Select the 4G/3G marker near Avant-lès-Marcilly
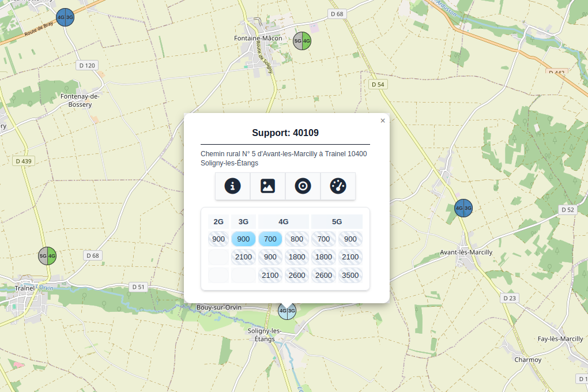The height and width of the screenshot is (392, 588). tap(463, 208)
